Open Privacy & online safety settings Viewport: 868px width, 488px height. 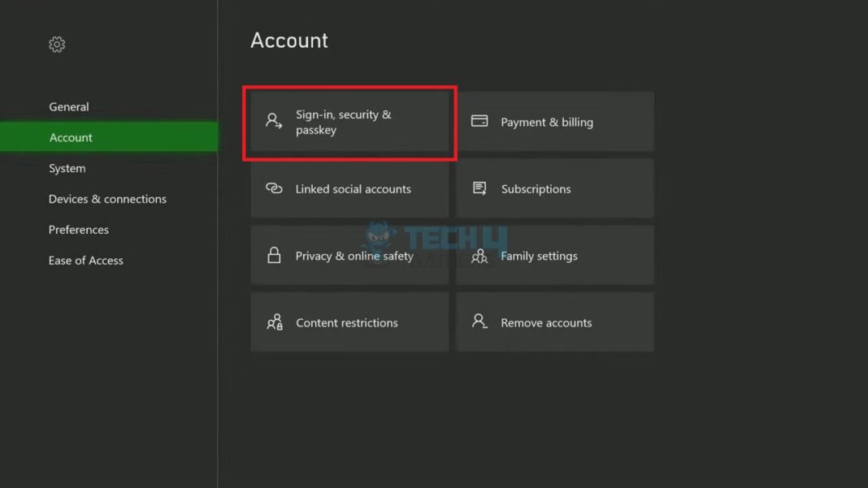349,255
